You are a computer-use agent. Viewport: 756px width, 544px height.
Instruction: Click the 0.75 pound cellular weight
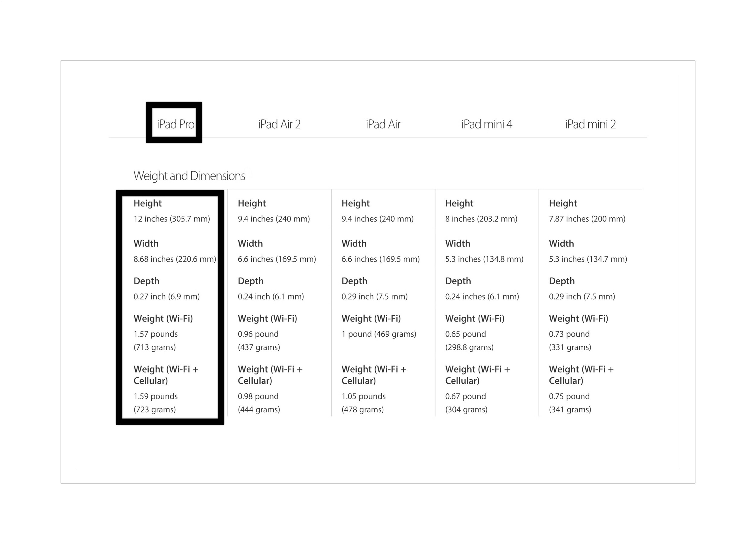[x=569, y=396]
